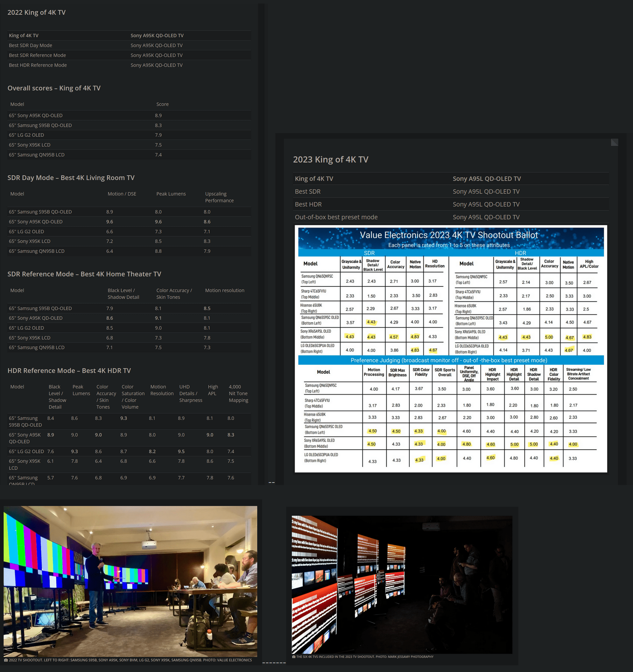
Task: Click the 'SDR Max Brightness' ballot header
Action: (x=398, y=373)
